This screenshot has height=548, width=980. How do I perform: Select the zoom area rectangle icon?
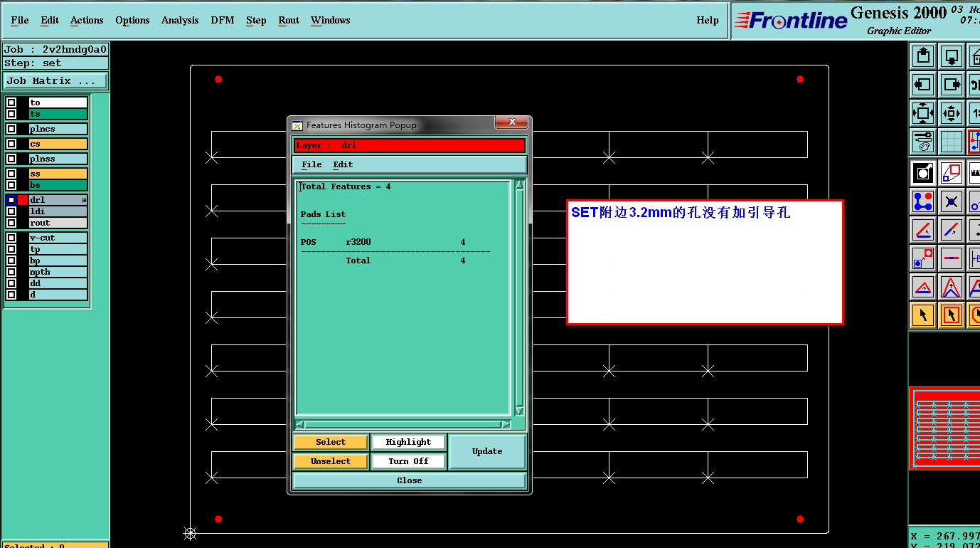[952, 173]
